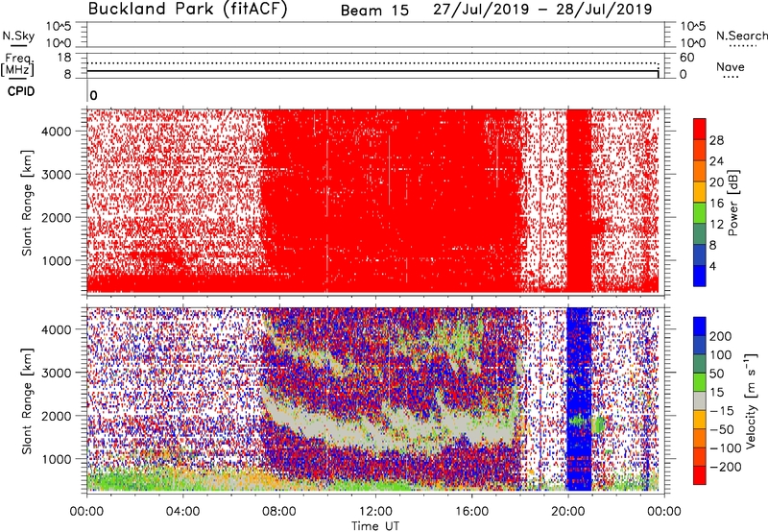Click the "1000" tick of the velocity panel
Image resolution: width=768 pixels, height=532 pixels.
tap(57, 459)
